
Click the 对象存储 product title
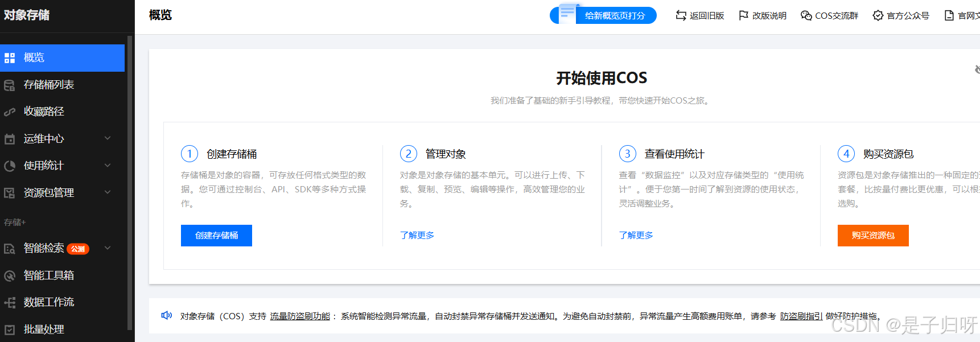click(27, 15)
